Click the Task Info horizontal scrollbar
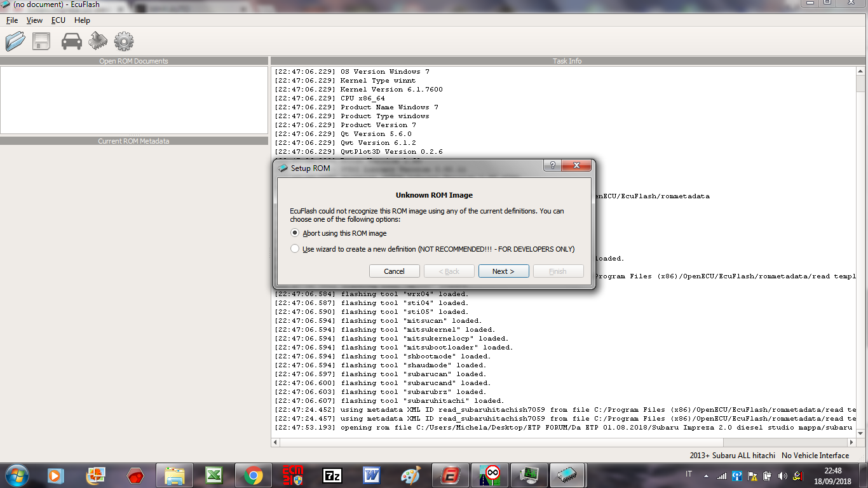Screen dimensions: 868x488 pyautogui.click(x=564, y=442)
